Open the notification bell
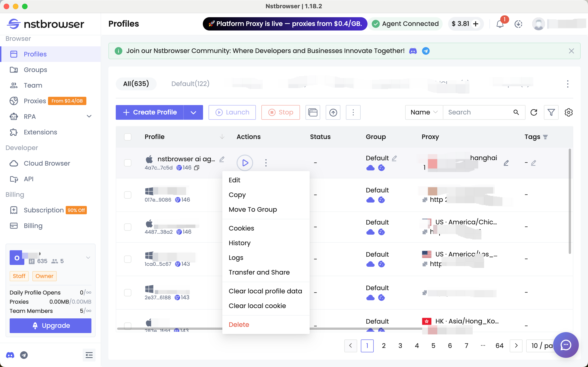Screen dimensions: 588x367 pos(500,24)
